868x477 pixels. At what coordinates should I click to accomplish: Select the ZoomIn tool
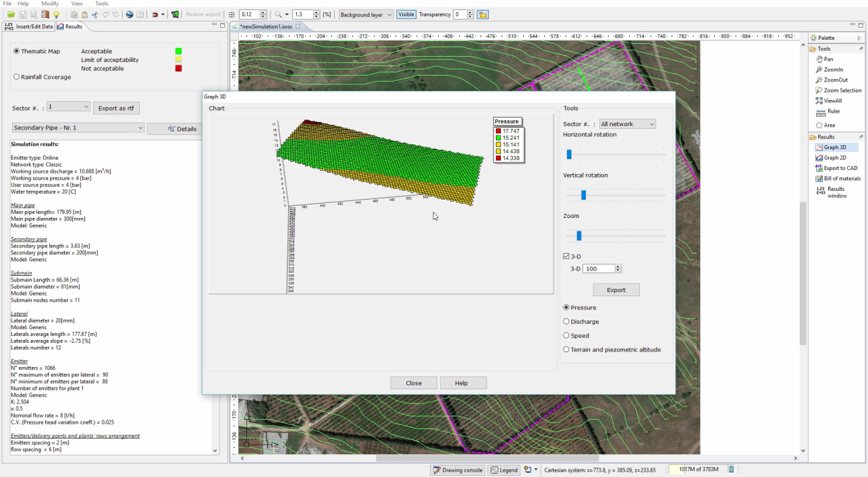pos(833,69)
